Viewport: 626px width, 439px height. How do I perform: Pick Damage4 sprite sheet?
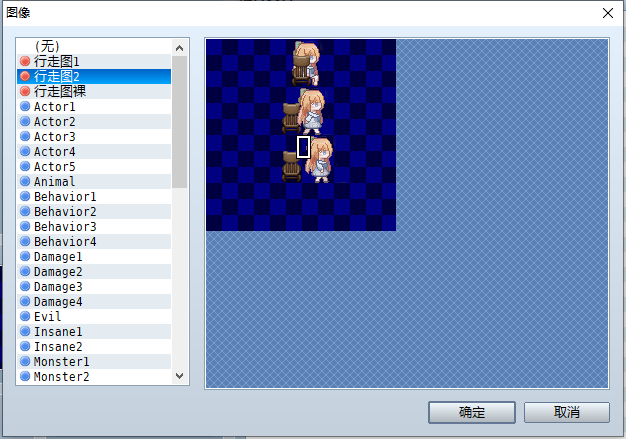[94, 302]
